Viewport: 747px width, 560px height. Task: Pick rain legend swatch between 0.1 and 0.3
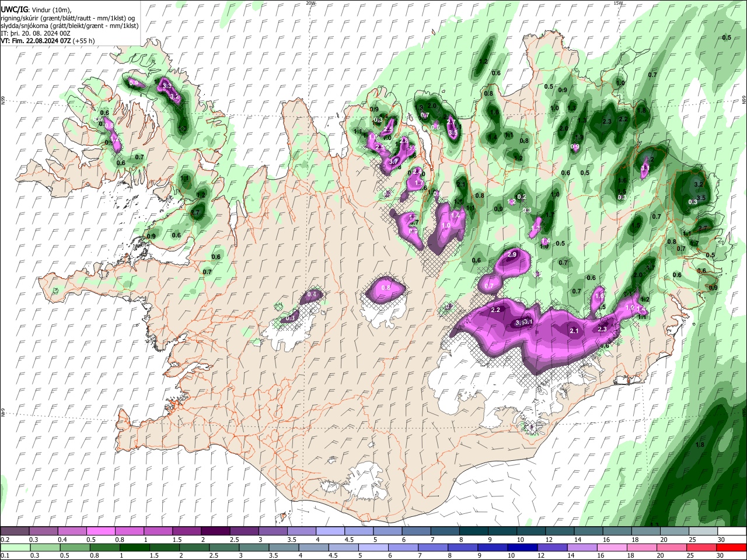pos(15,547)
